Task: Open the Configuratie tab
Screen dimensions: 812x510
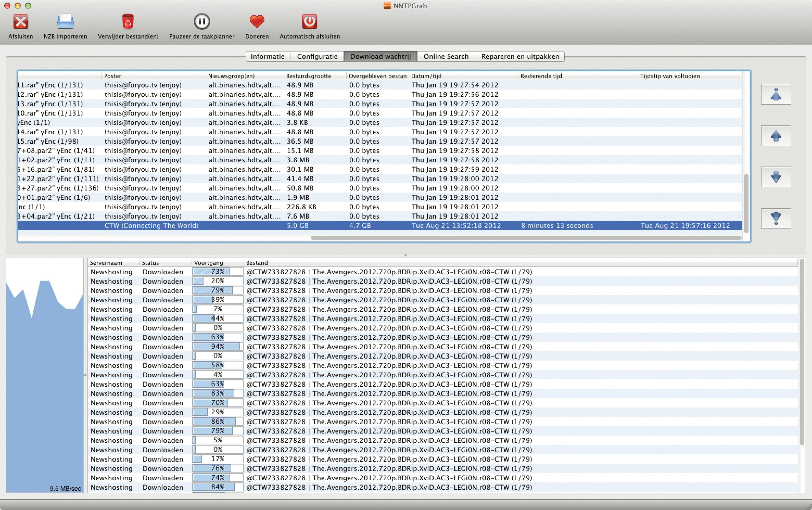Action: click(x=317, y=56)
